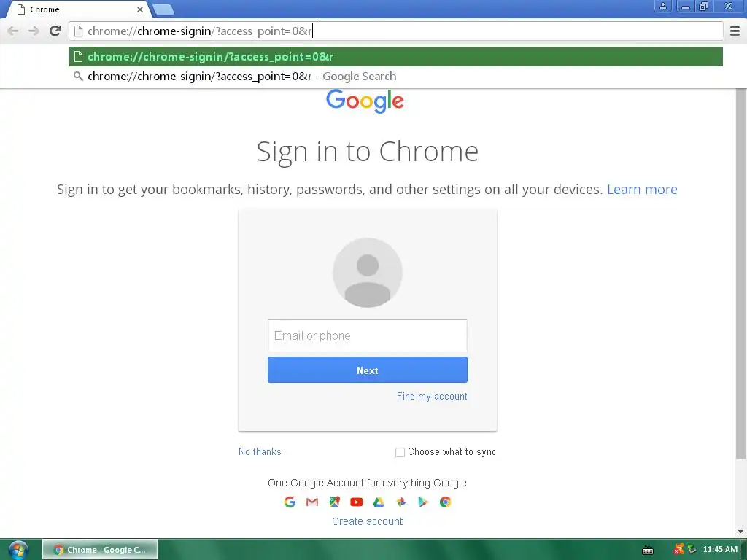747x560 pixels.
Task: Click the browser Forward arrow
Action: click(x=34, y=31)
